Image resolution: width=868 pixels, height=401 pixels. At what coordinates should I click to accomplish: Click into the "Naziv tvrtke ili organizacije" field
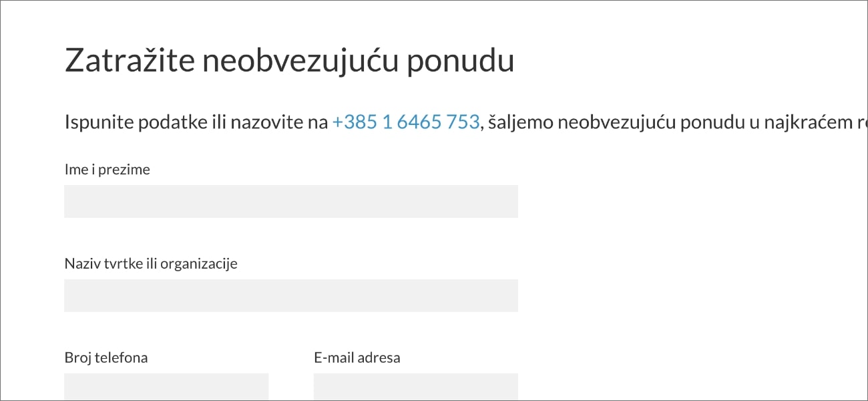pyautogui.click(x=290, y=295)
